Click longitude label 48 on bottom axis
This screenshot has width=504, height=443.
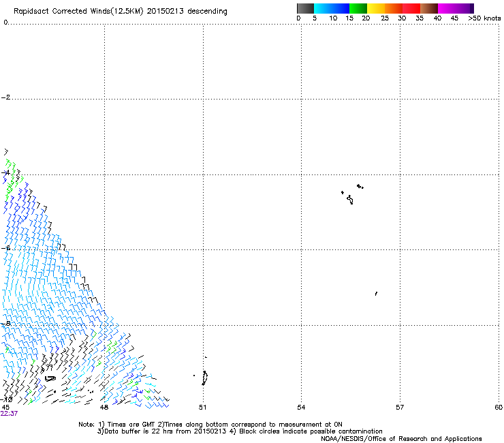tap(104, 408)
